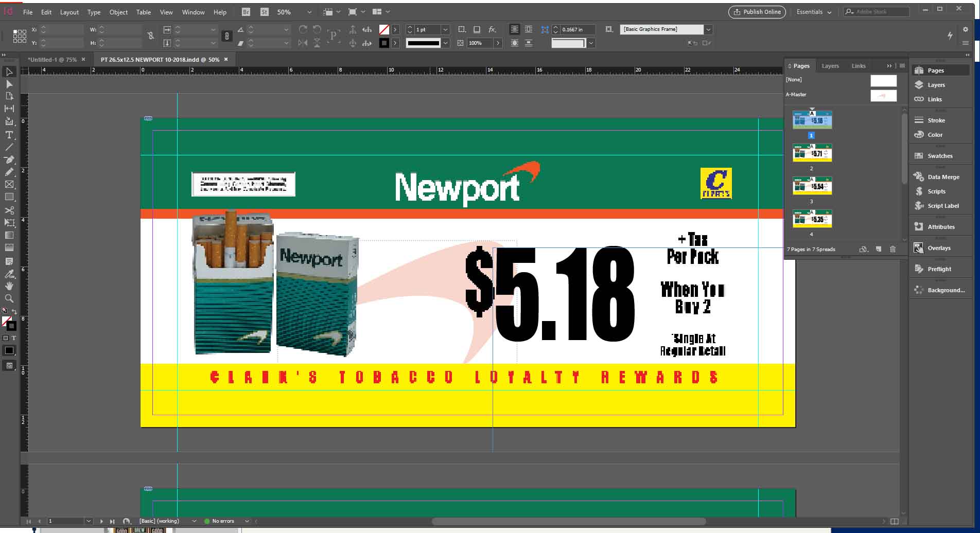Open the stroke weight dropdown
The height and width of the screenshot is (533, 980).
445,29
